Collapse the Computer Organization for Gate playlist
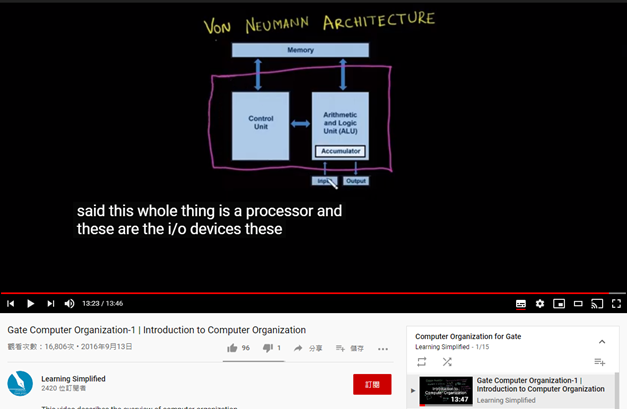Screen dimensions: 627x409 [602, 341]
